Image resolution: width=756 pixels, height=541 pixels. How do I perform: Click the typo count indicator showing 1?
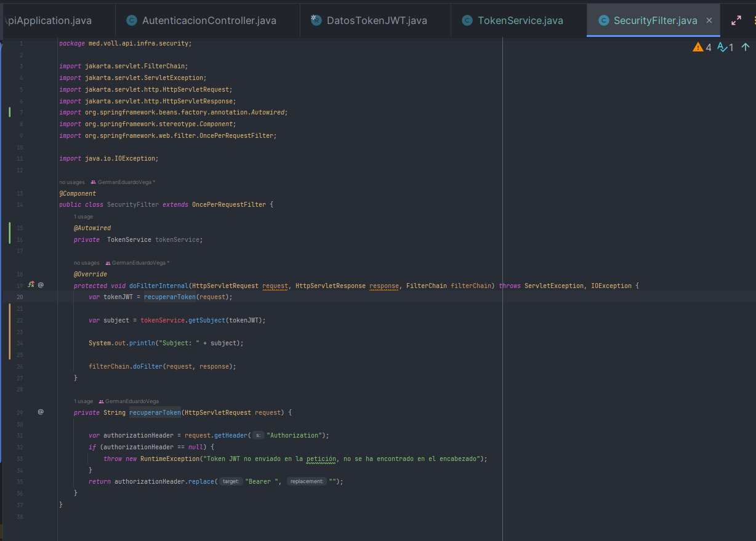(x=726, y=47)
